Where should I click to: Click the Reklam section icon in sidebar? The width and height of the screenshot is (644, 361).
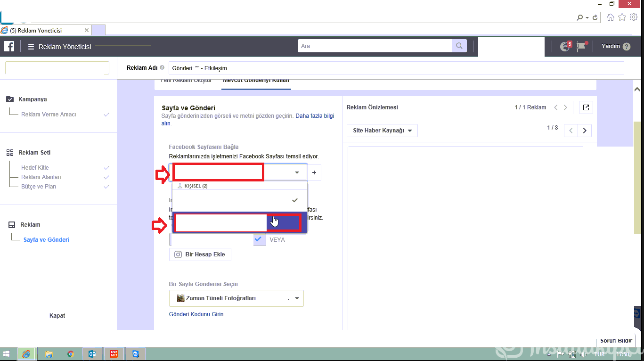(x=12, y=225)
